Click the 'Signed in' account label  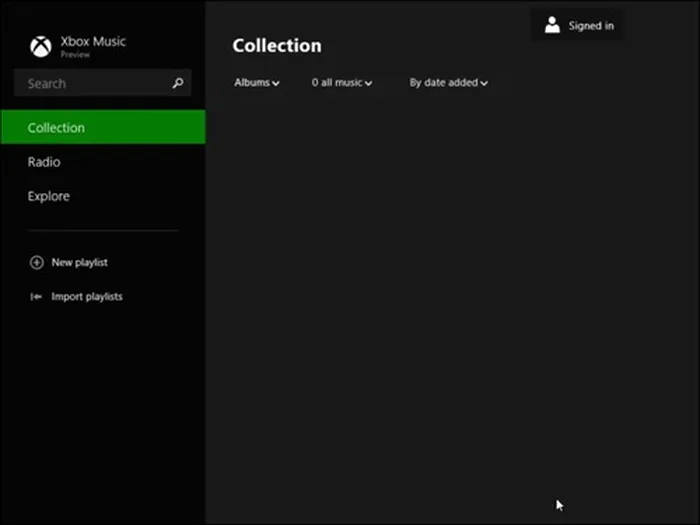(591, 26)
